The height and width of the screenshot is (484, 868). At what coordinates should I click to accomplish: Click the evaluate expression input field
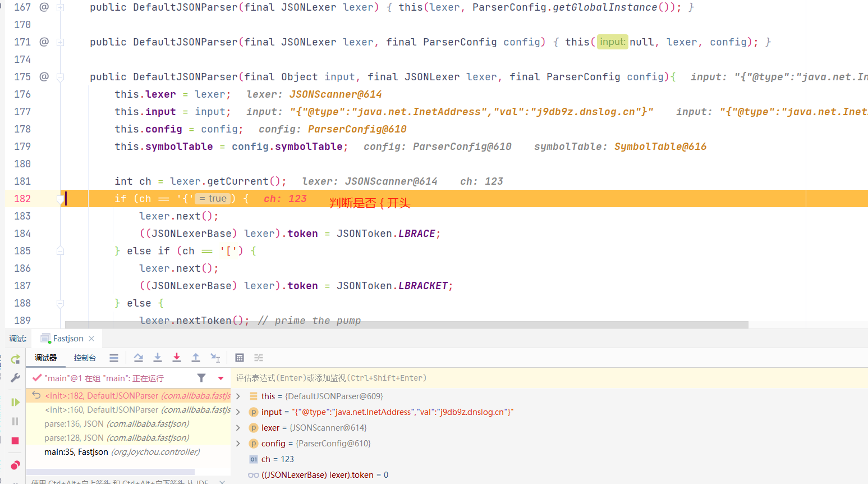point(549,378)
